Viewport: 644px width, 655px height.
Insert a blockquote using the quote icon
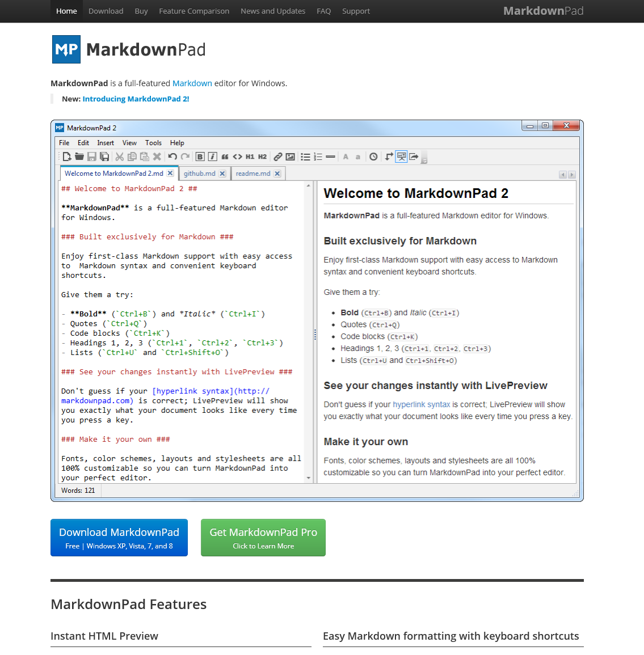click(x=225, y=157)
